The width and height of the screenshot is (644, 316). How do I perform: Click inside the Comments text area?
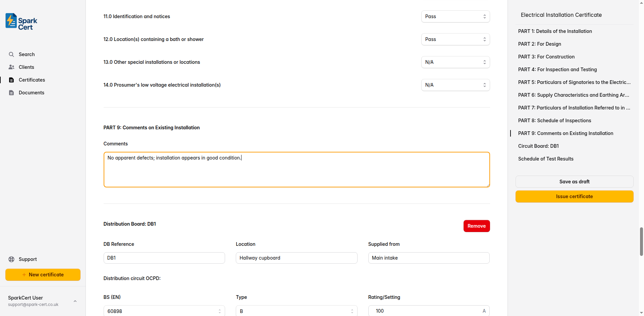297,170
